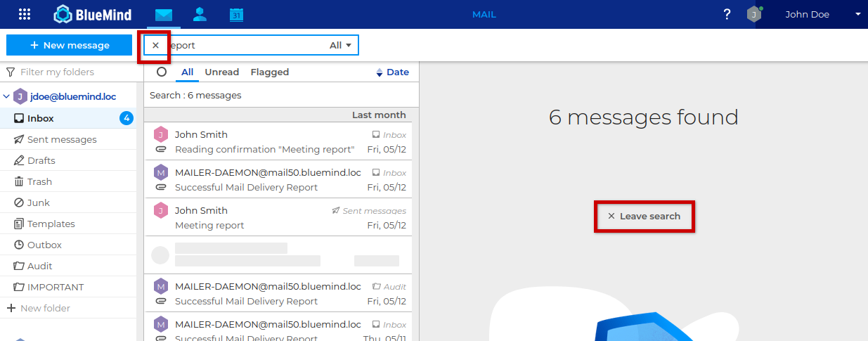Open the IMPORTANT folder
The image size is (868, 341).
68,287
